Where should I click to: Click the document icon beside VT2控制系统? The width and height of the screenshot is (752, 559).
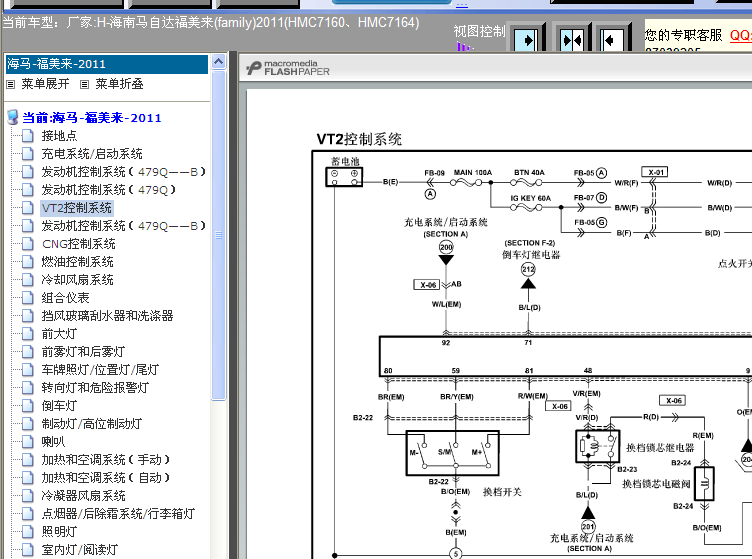point(28,208)
